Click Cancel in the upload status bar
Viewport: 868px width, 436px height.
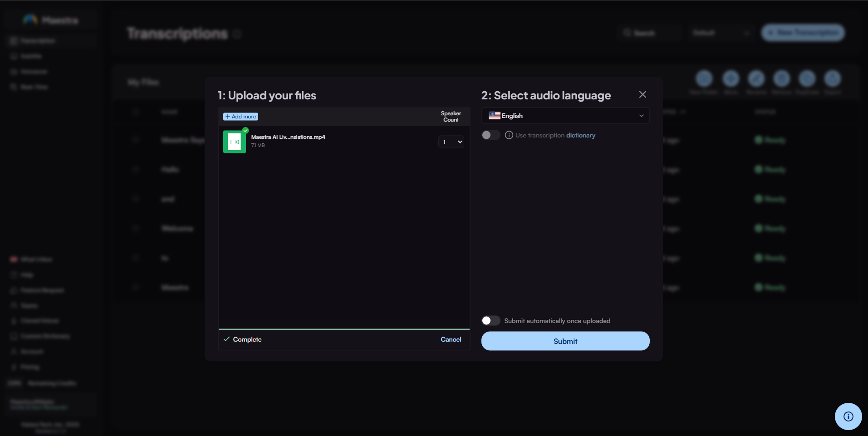(451, 339)
